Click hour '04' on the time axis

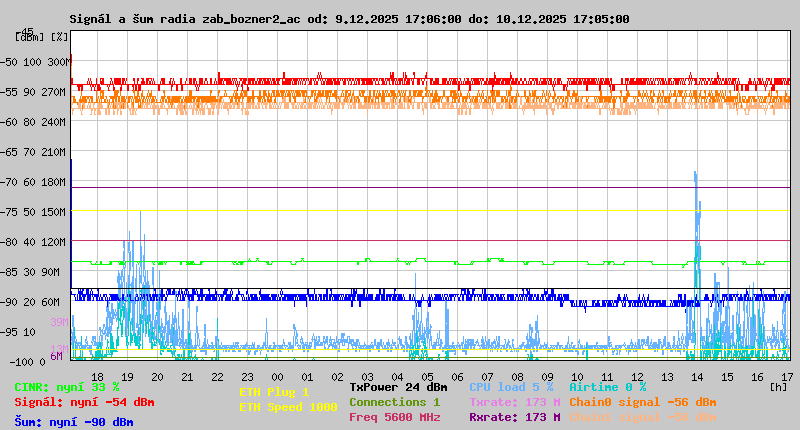[397, 377]
